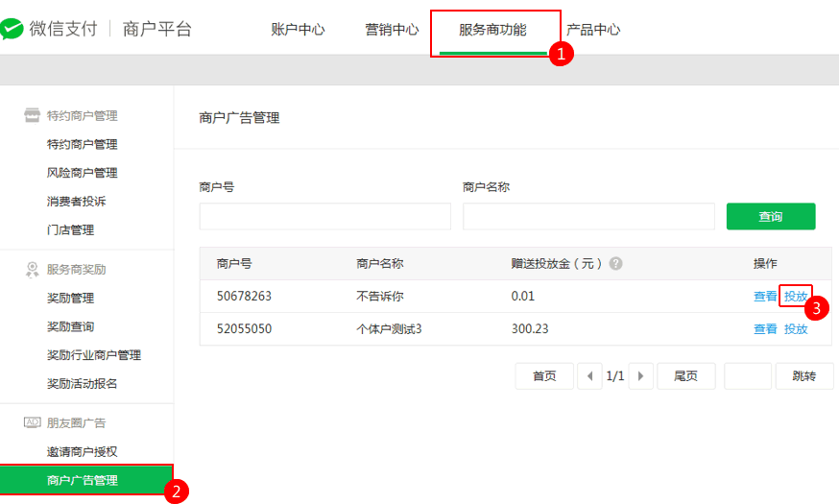Click the 商户名称 column header
The image size is (839, 504).
coord(380,263)
